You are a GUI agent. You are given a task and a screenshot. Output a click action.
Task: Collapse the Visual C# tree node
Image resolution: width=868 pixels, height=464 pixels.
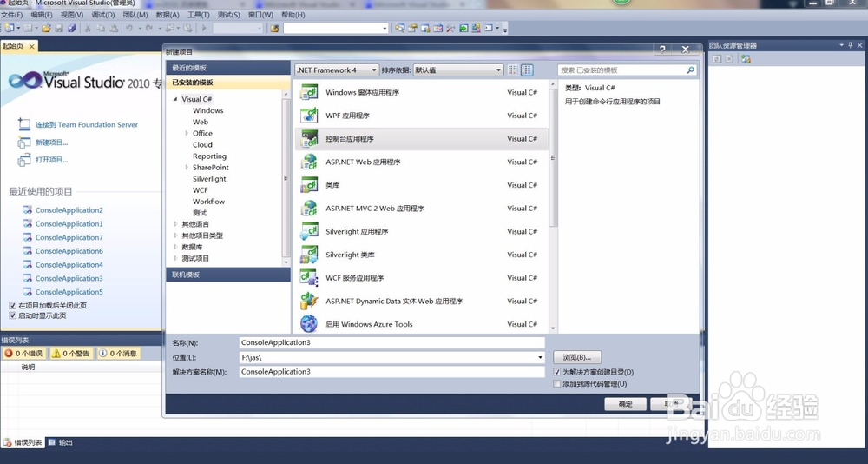(175, 99)
